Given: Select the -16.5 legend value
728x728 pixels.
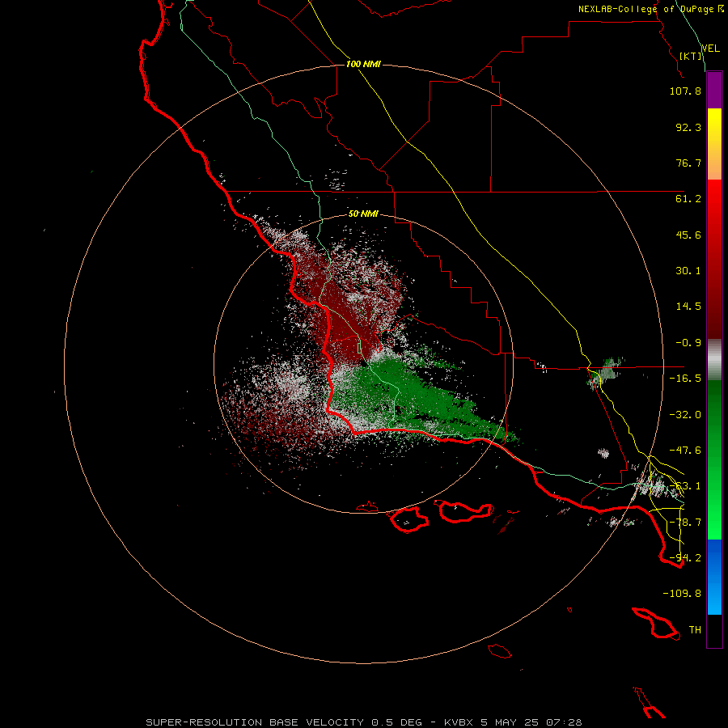Looking at the screenshot, I should pyautogui.click(x=685, y=379).
